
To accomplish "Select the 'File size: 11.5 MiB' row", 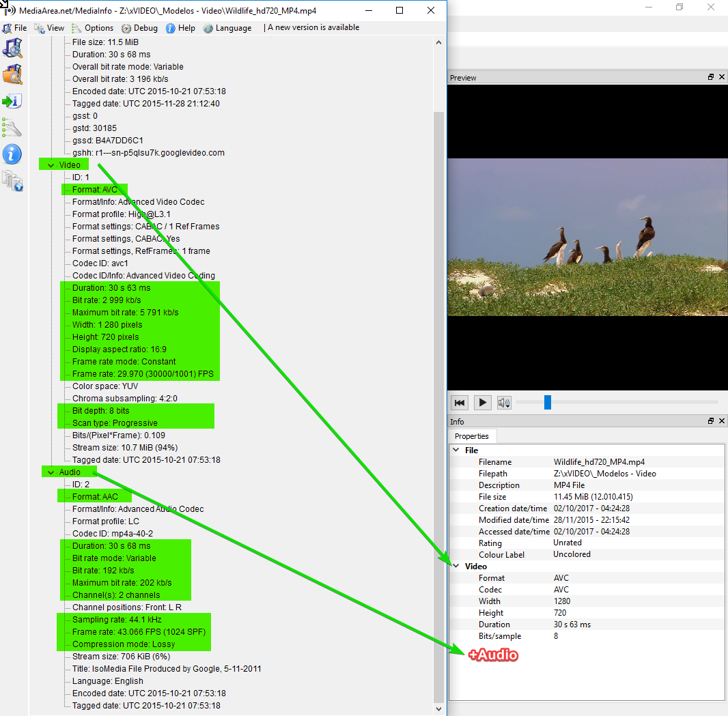I will 105,42.
